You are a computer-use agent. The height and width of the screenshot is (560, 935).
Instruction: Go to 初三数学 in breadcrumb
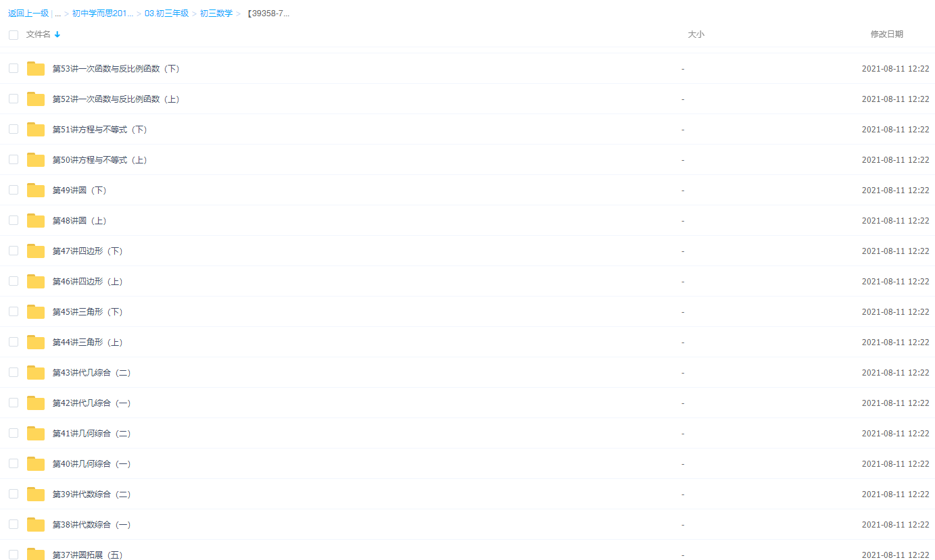point(216,14)
